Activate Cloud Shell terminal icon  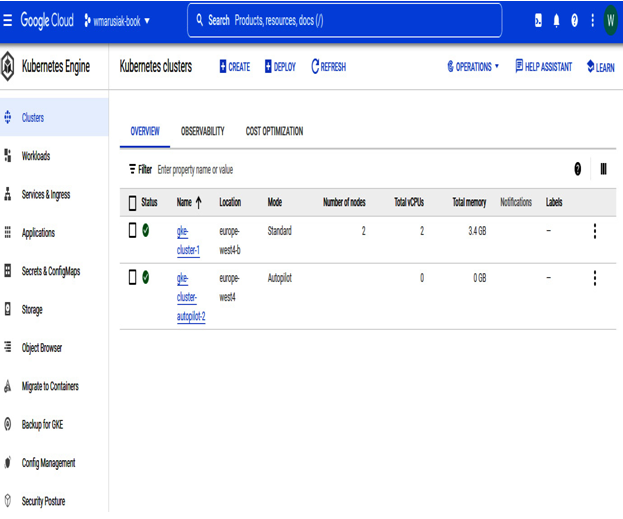point(538,20)
